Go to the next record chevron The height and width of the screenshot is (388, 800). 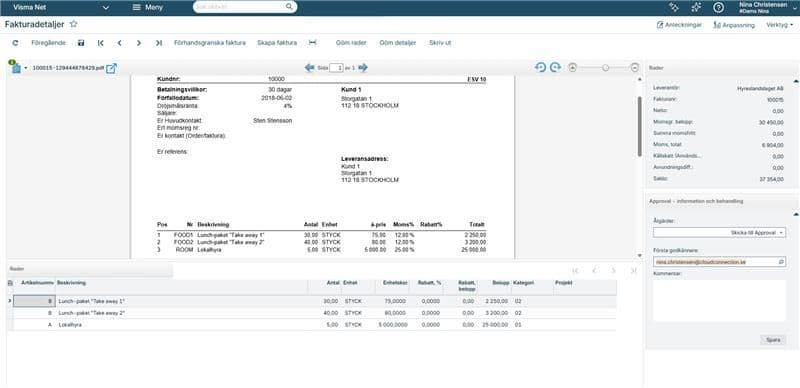pyautogui.click(x=139, y=43)
